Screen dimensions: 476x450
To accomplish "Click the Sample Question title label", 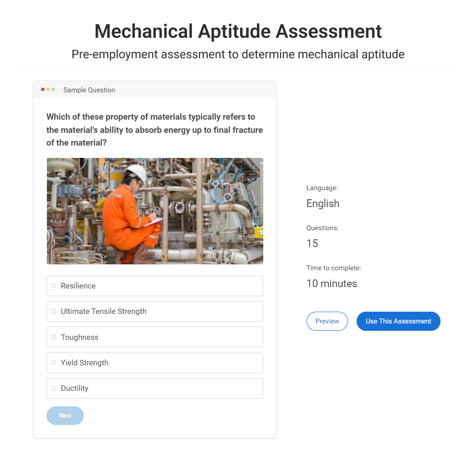I will (89, 90).
